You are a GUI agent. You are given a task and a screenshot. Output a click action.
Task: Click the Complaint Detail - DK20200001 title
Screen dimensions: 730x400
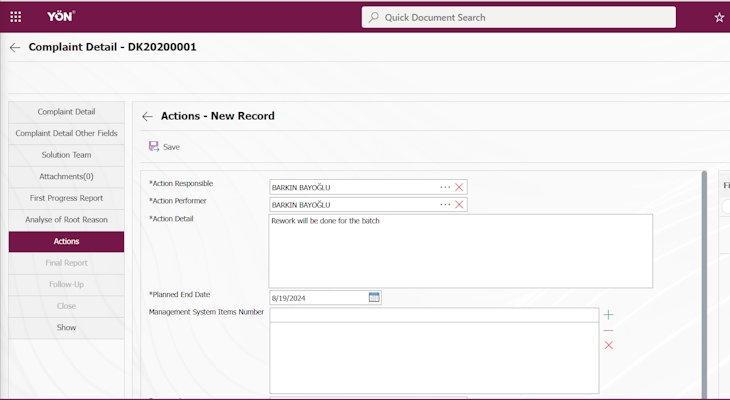pos(112,47)
